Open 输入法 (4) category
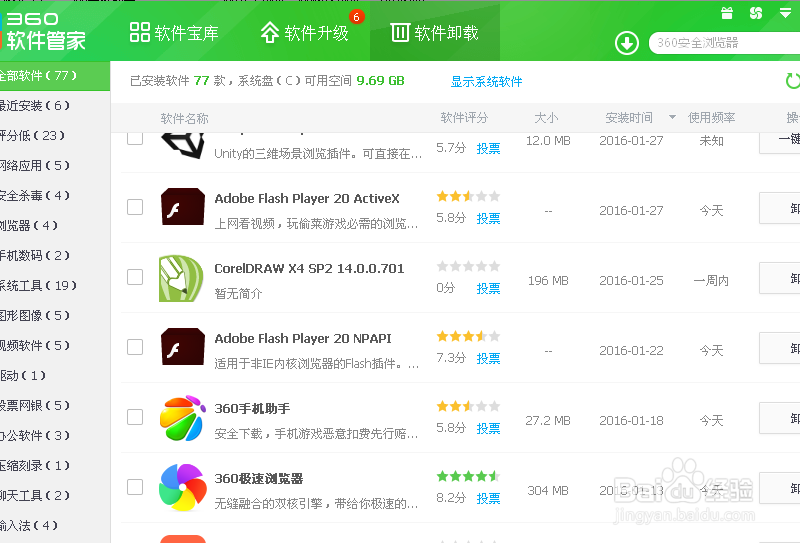 point(55,526)
